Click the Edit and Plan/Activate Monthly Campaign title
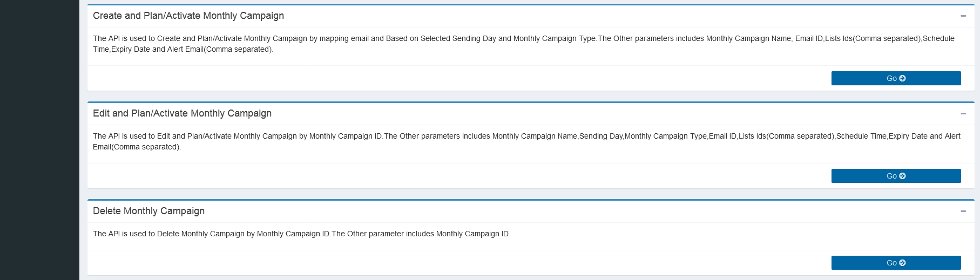This screenshot has height=280, width=980. click(x=182, y=113)
